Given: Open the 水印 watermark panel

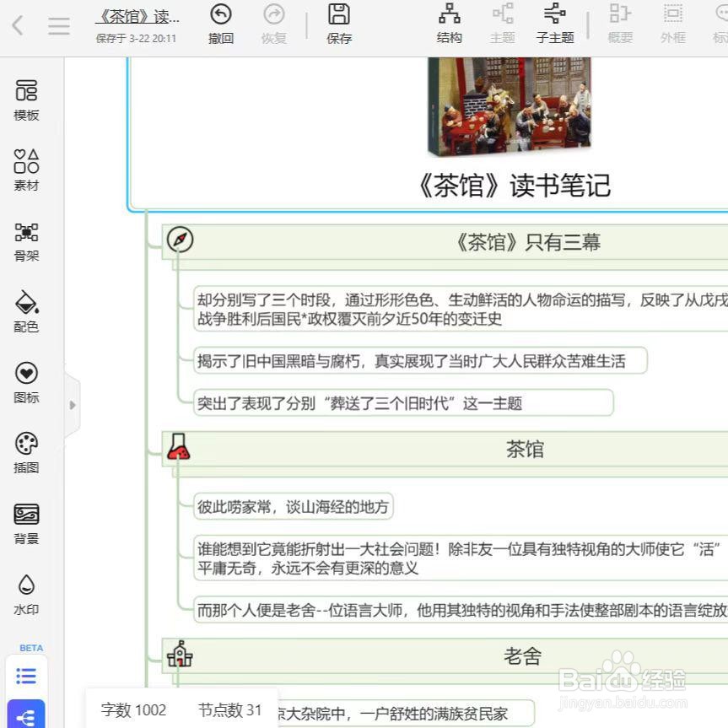Looking at the screenshot, I should click(26, 595).
